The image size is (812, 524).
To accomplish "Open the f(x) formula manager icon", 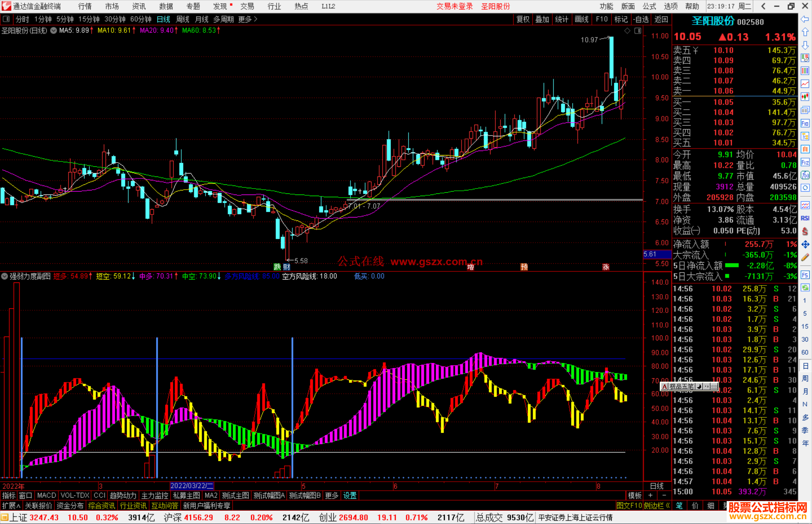I will tap(805, 175).
